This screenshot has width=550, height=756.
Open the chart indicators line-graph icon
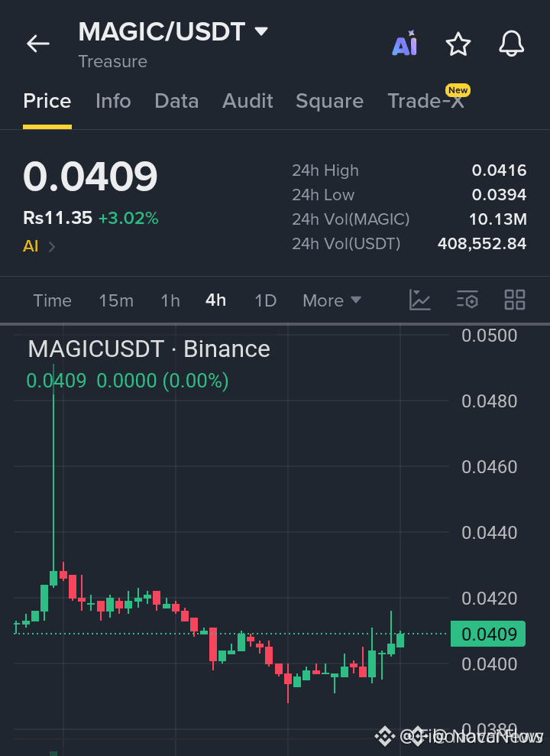pos(420,300)
